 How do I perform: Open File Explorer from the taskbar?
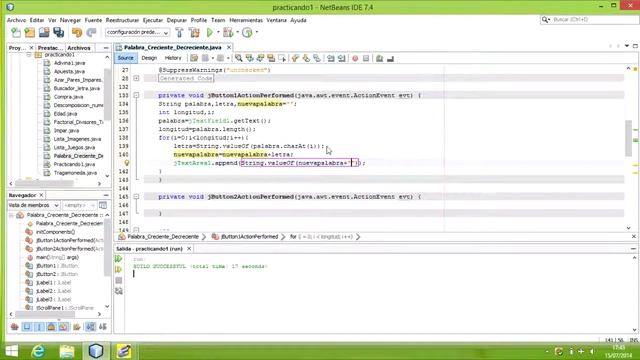[67, 351]
